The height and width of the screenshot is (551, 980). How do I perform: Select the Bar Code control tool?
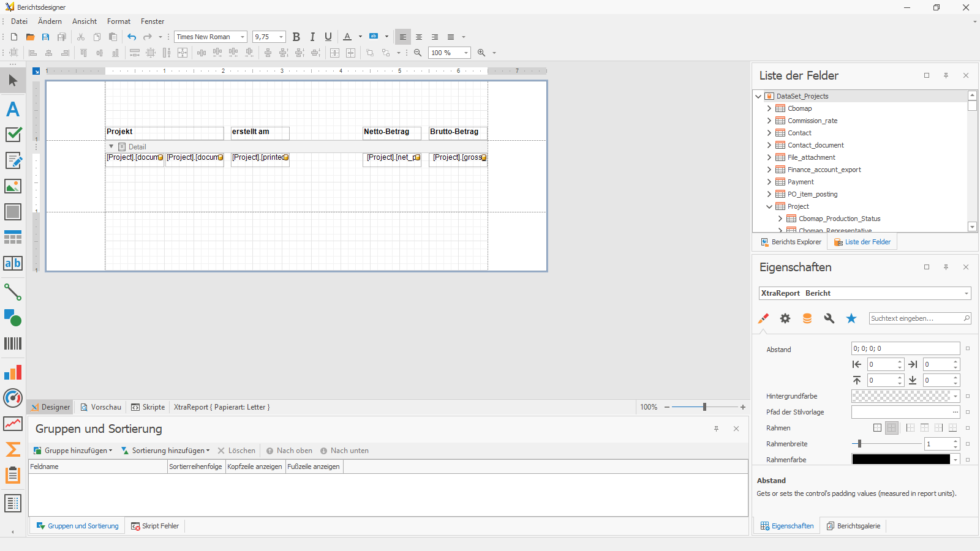(x=13, y=343)
